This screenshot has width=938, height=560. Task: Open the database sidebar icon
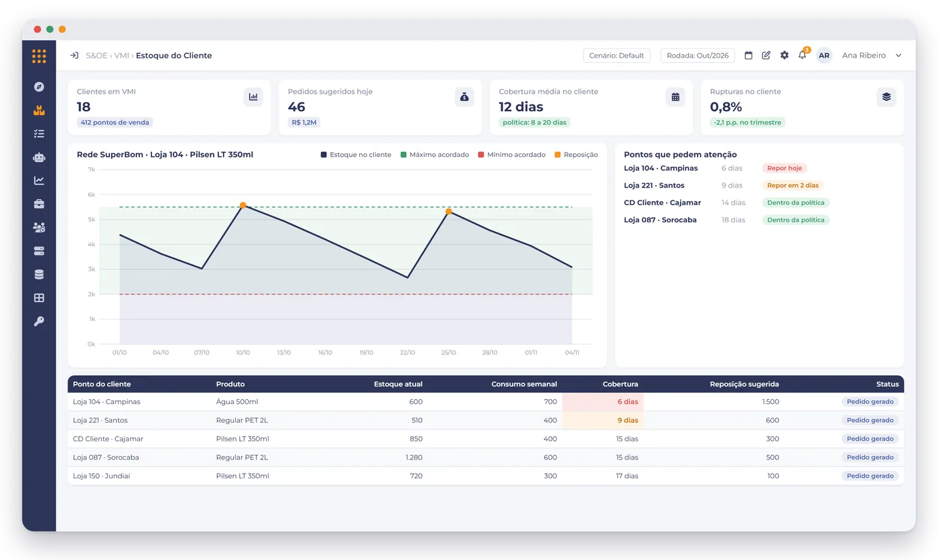pos(39,274)
